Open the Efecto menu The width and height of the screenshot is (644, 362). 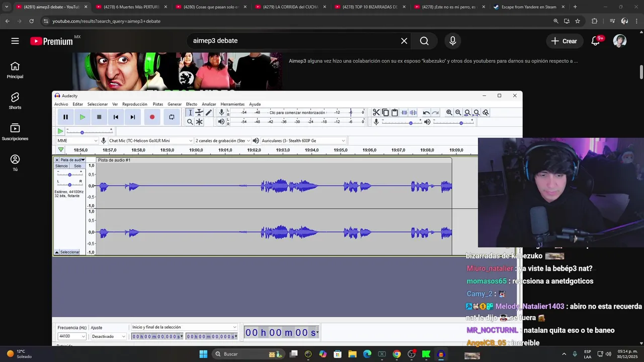click(192, 104)
